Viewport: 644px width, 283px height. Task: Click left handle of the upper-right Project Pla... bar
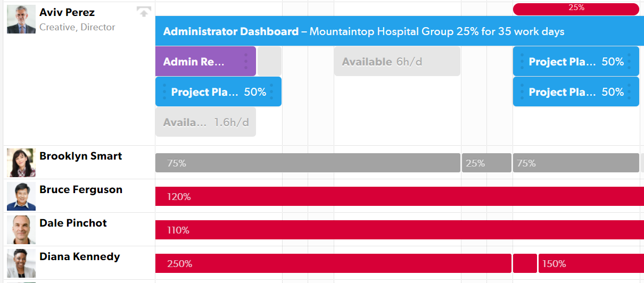[x=522, y=61]
